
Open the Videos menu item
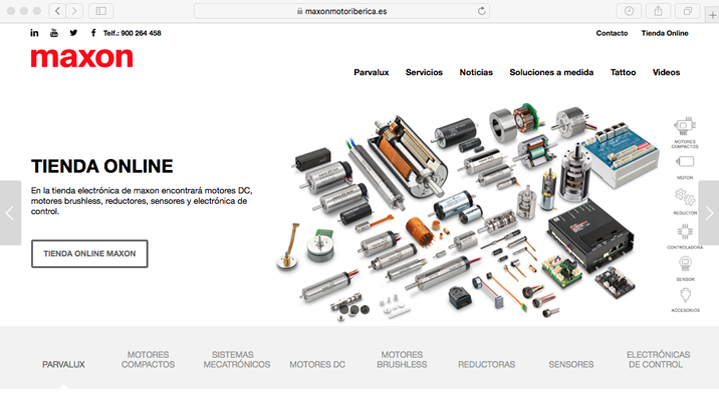click(x=666, y=72)
